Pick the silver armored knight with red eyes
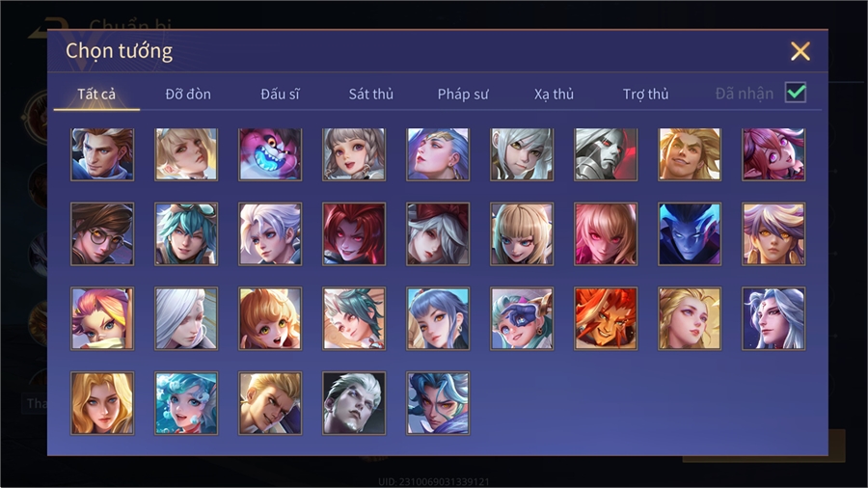Viewport: 868px width, 488px height. (606, 154)
